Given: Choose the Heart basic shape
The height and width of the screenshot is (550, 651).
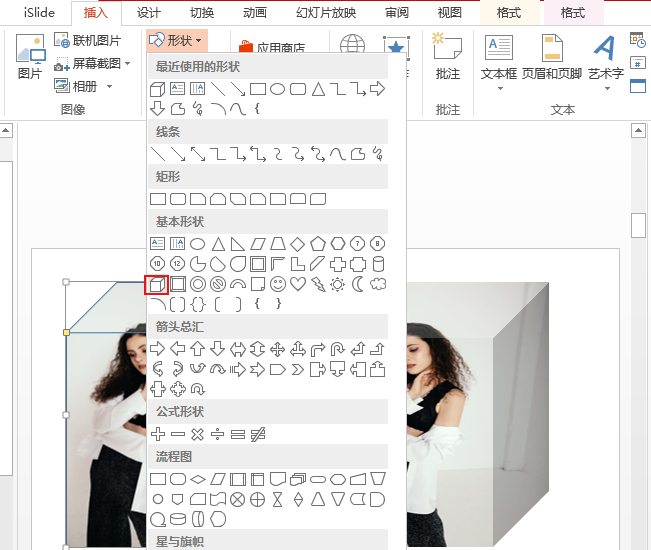Looking at the screenshot, I should (298, 284).
